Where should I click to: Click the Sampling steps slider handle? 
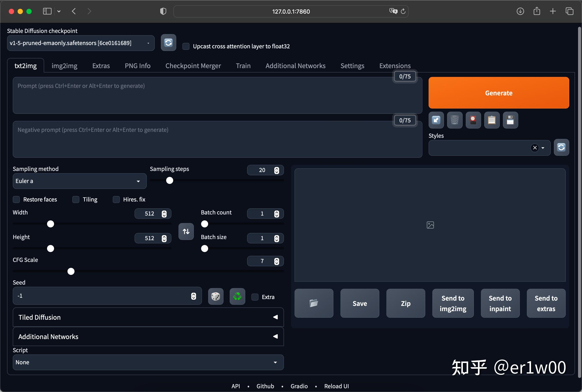169,180
